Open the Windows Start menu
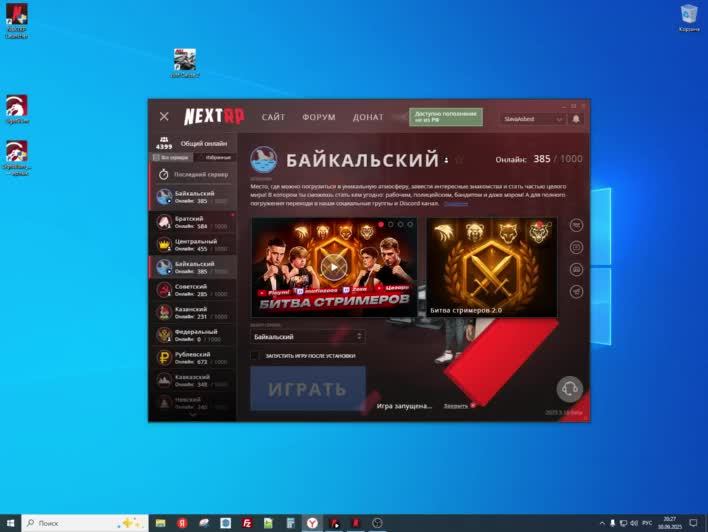This screenshot has width=708, height=532. point(10,523)
